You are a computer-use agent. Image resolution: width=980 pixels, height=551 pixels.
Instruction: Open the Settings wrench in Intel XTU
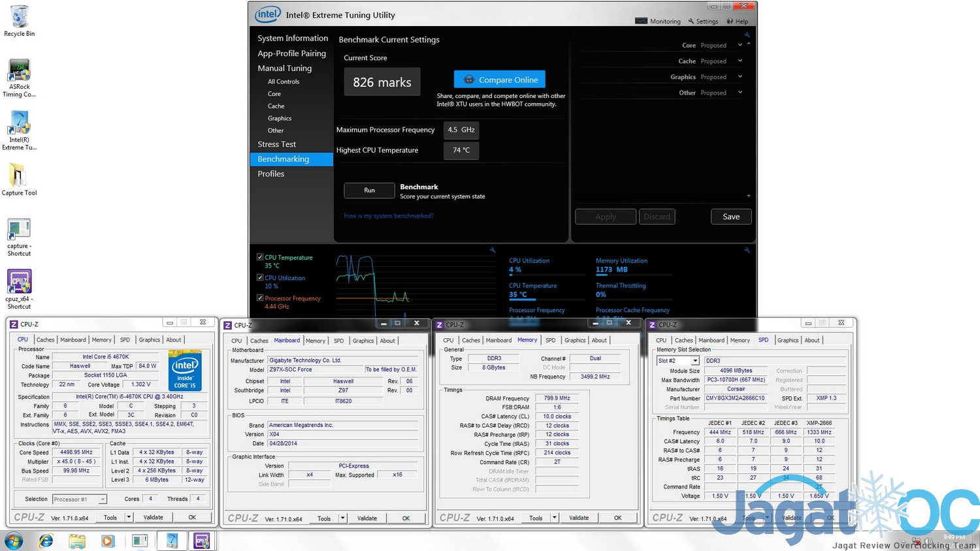pyautogui.click(x=691, y=21)
